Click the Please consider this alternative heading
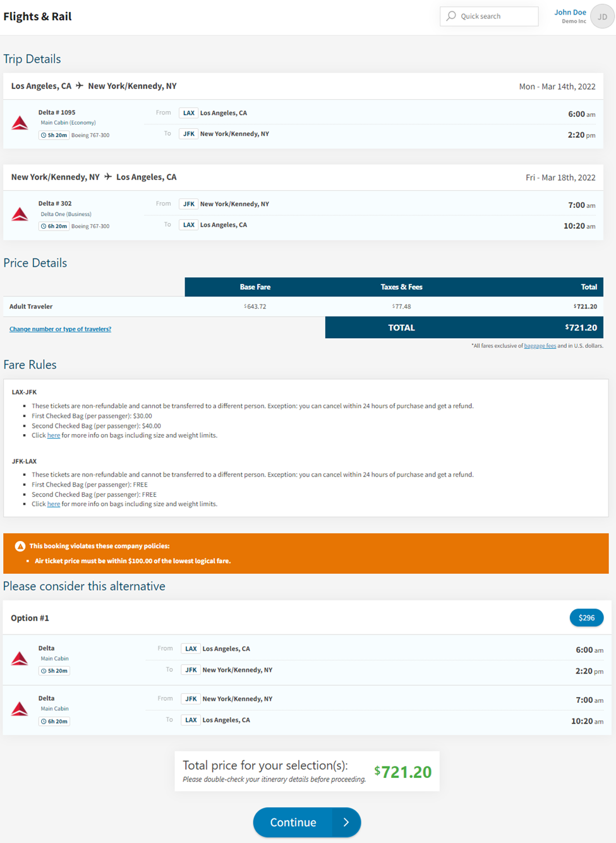Screen dimensions: 616x843 84,586
